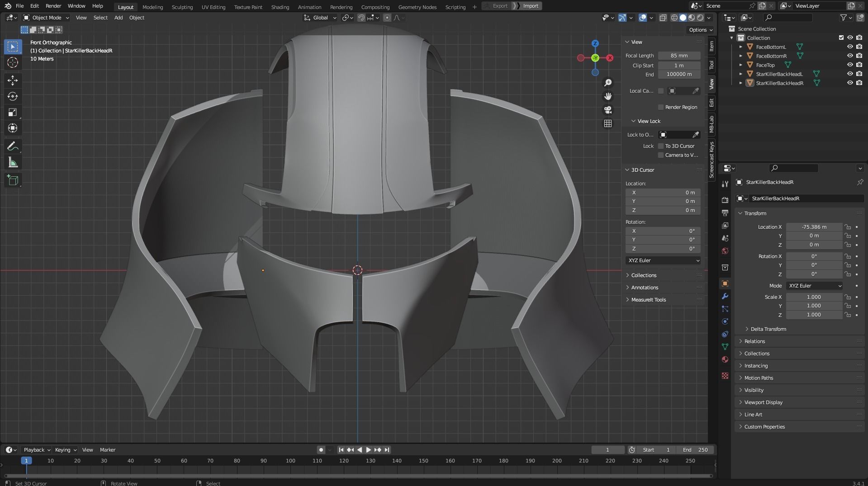
Task: Open the Render menu
Action: tap(53, 6)
